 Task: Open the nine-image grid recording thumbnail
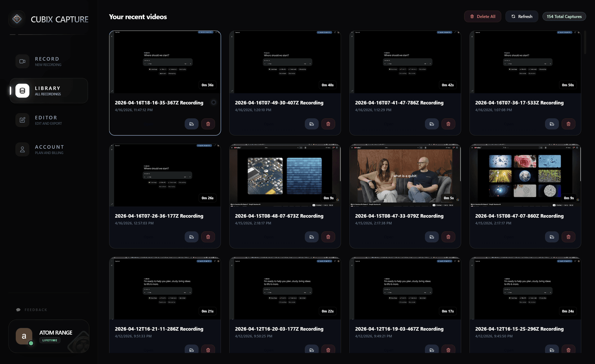click(x=525, y=175)
